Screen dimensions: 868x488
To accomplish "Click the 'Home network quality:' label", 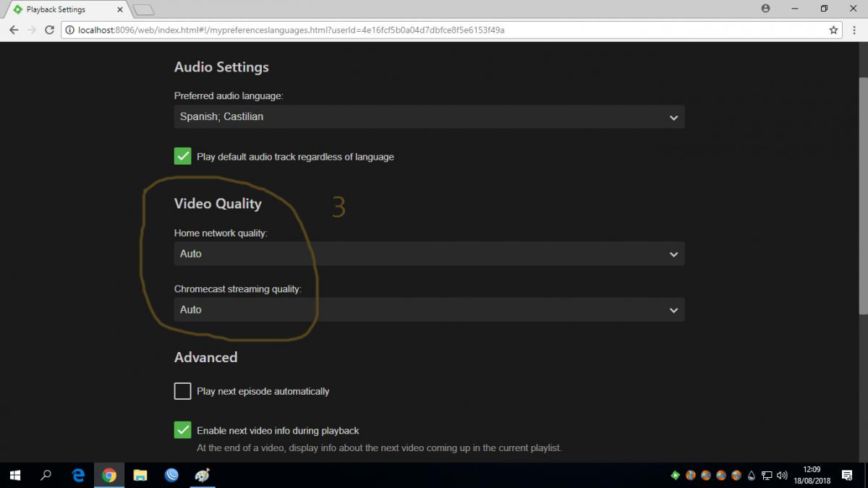I will pyautogui.click(x=221, y=233).
